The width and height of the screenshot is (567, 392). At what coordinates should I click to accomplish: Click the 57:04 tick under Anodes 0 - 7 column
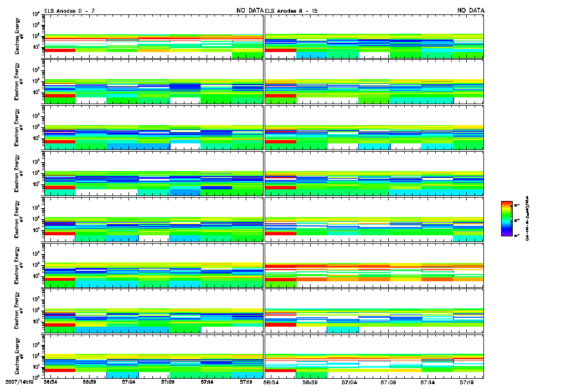point(128,382)
